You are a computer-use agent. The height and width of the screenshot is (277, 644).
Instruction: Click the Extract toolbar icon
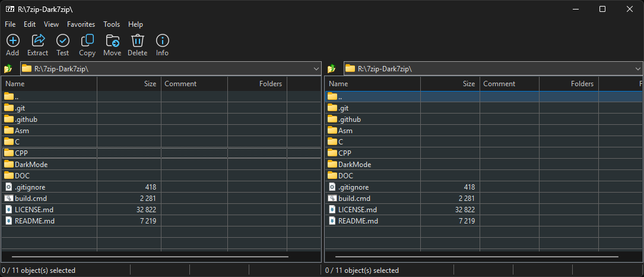[38, 40]
